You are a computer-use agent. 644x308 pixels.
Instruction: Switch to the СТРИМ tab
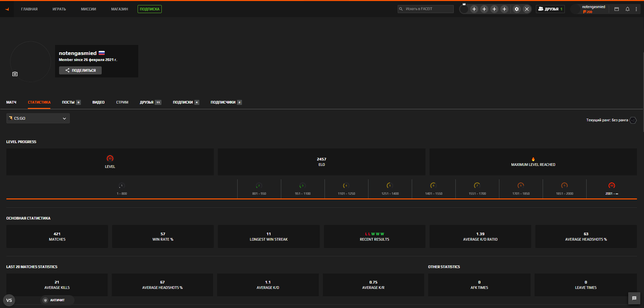[x=122, y=102]
